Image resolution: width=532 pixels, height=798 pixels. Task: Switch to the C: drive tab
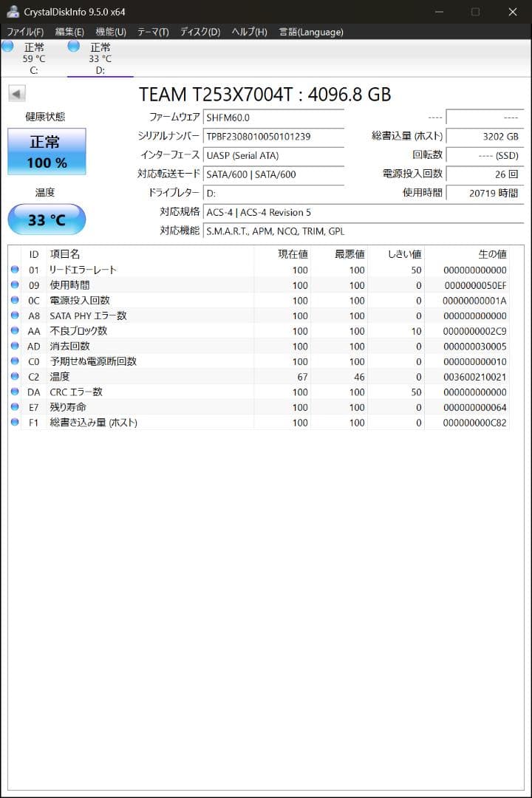33,58
